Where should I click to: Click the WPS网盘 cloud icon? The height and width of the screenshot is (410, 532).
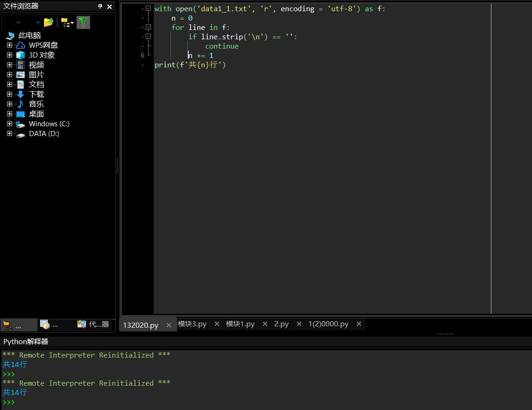21,45
